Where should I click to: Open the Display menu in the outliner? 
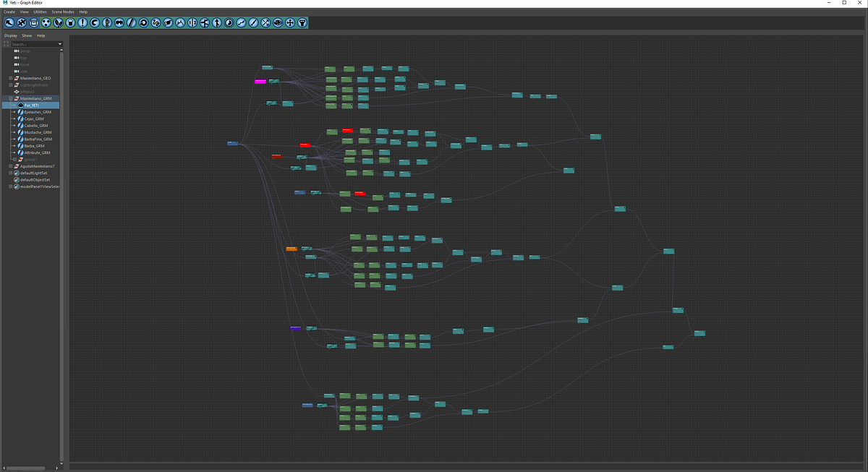point(11,35)
